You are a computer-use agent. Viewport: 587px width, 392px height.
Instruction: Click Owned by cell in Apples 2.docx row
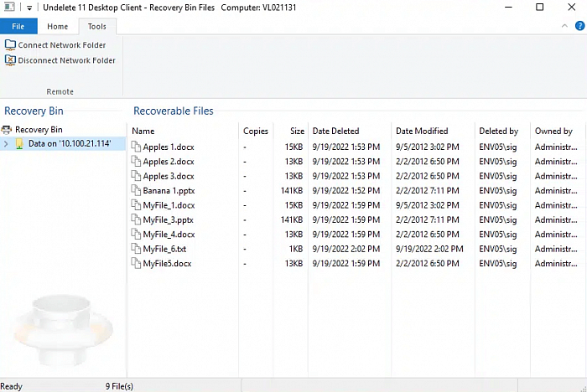556,162
